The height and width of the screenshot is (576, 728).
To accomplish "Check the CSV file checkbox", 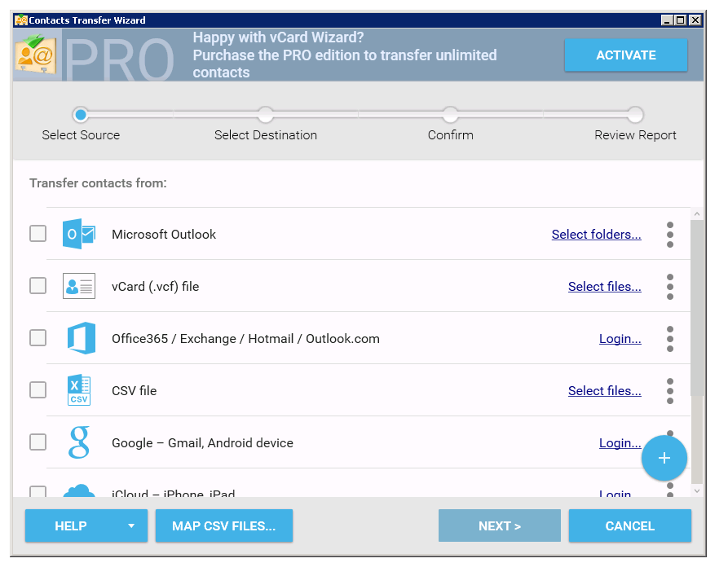I will point(38,389).
